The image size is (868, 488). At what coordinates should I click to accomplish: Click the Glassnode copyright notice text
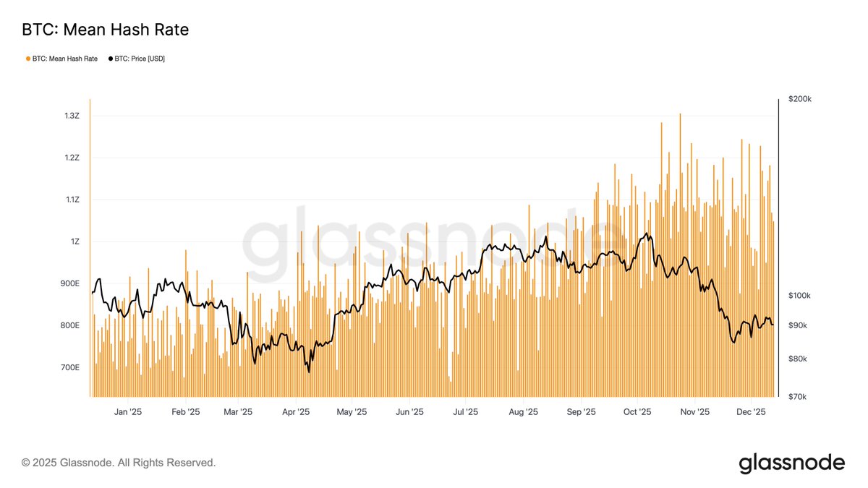pos(119,463)
